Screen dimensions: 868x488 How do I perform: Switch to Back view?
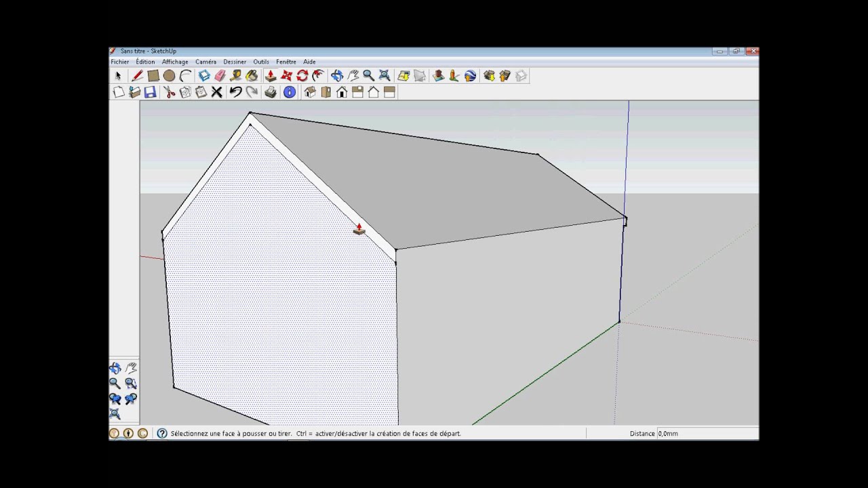click(x=373, y=92)
